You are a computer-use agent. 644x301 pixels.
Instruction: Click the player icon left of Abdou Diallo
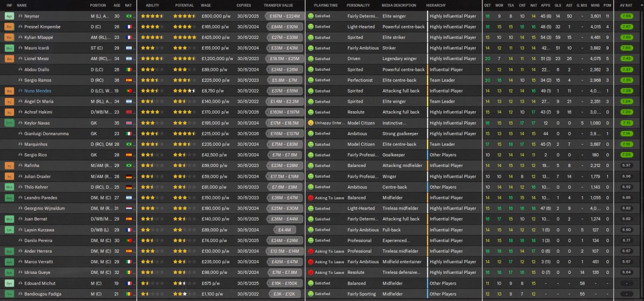click(21, 70)
